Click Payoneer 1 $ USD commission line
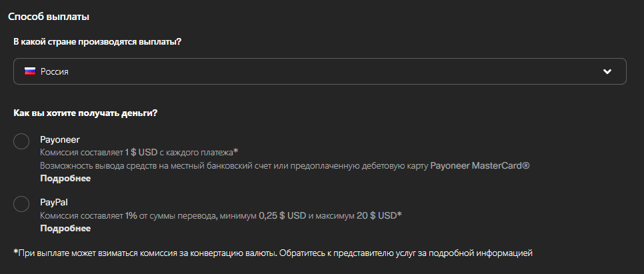The width and height of the screenshot is (644, 274). [139, 153]
